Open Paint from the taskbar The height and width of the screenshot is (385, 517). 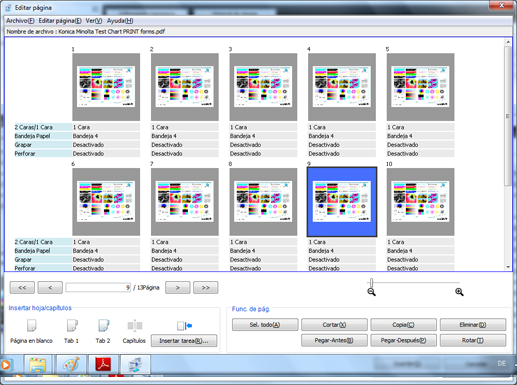pos(71,364)
